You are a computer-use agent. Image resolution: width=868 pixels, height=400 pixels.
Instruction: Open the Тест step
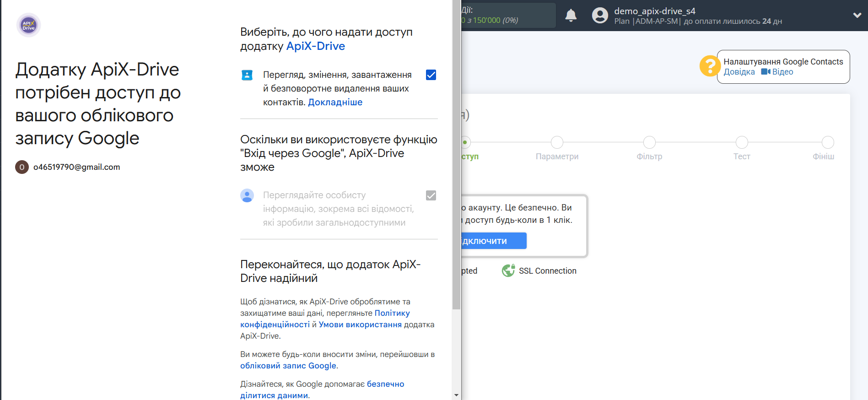[742, 142]
